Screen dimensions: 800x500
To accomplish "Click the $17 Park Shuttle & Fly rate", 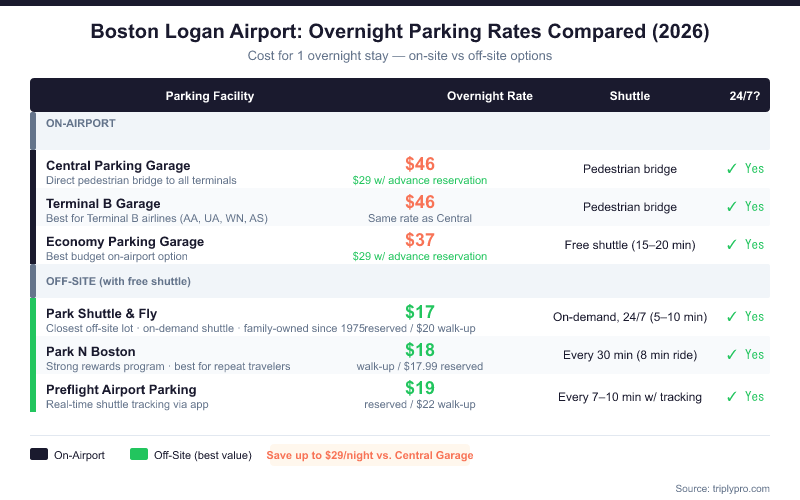I will pos(420,312).
